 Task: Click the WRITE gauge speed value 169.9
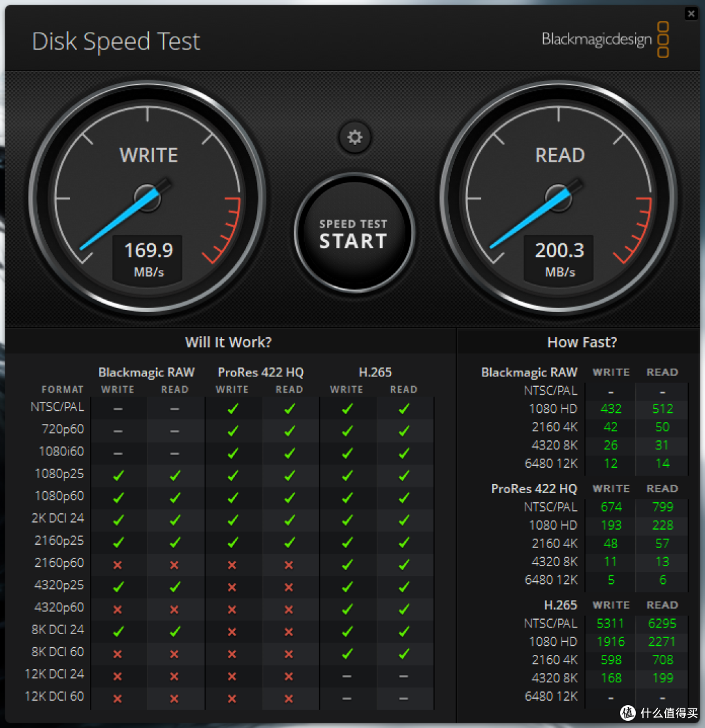click(x=149, y=250)
